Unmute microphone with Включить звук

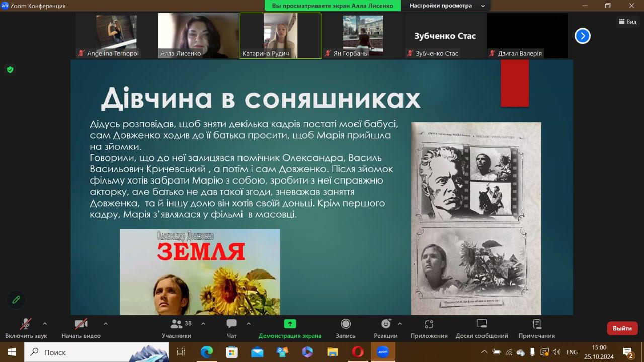(26, 324)
